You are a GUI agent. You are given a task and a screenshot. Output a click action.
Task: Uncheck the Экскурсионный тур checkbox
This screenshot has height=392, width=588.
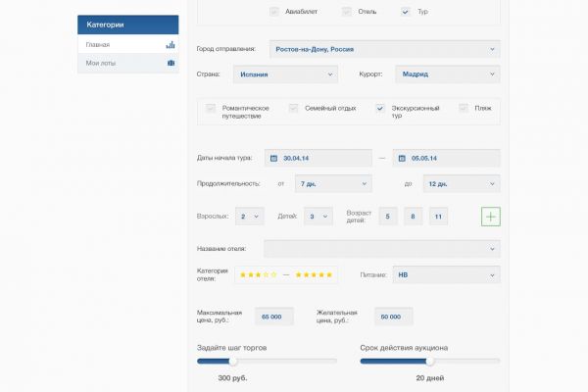click(380, 109)
